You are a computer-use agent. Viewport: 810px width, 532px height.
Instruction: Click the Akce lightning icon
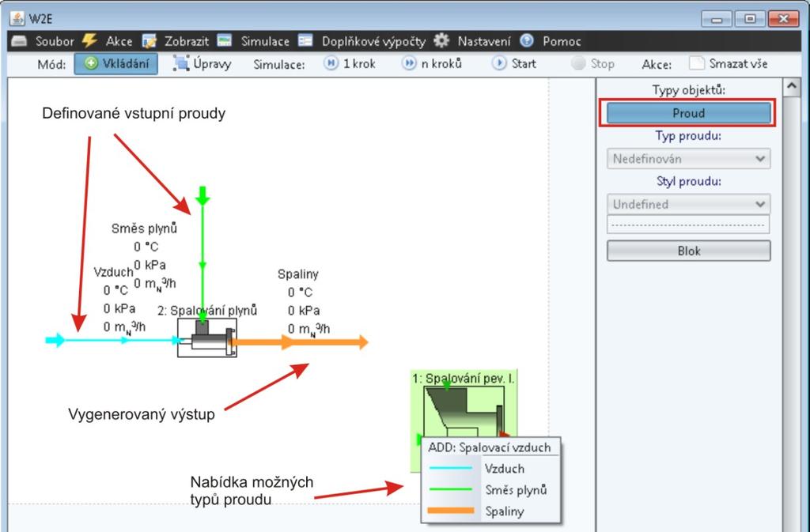90,41
